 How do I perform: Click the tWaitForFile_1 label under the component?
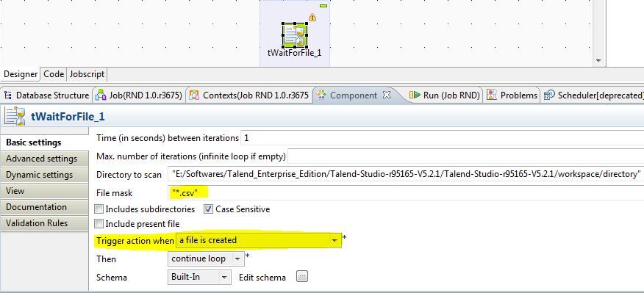pyautogui.click(x=294, y=53)
